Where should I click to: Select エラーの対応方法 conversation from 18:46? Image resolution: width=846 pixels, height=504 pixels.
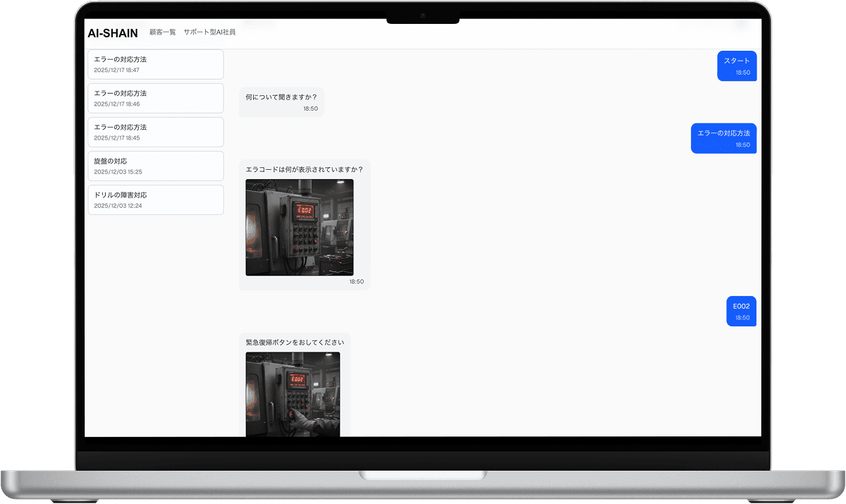coord(155,98)
